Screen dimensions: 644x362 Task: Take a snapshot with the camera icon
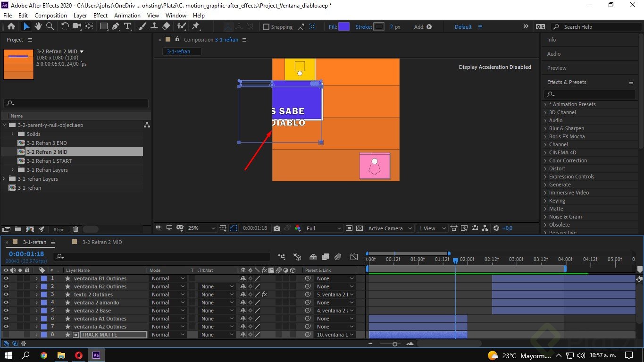click(277, 228)
